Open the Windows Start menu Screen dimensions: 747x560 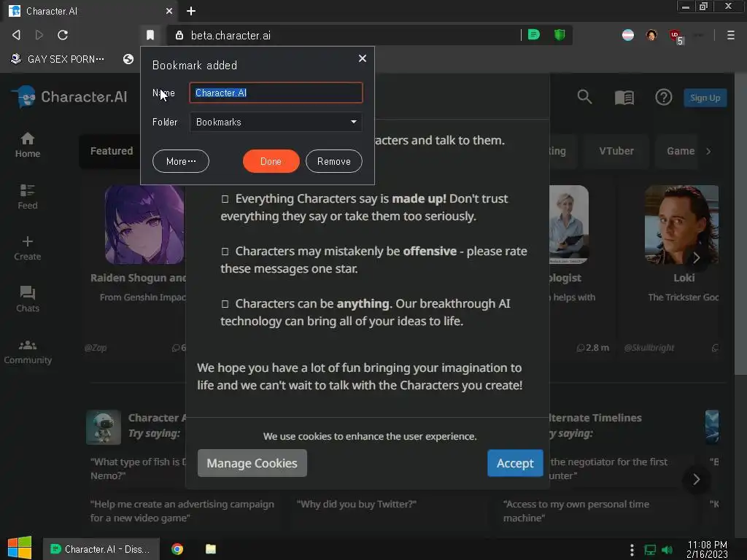coord(20,548)
